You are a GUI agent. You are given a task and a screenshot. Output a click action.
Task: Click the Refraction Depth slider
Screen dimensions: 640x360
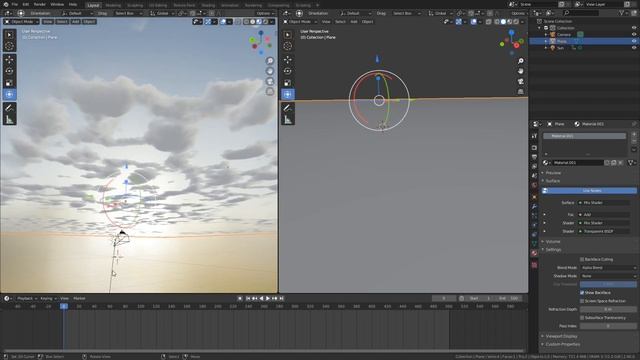pos(608,309)
